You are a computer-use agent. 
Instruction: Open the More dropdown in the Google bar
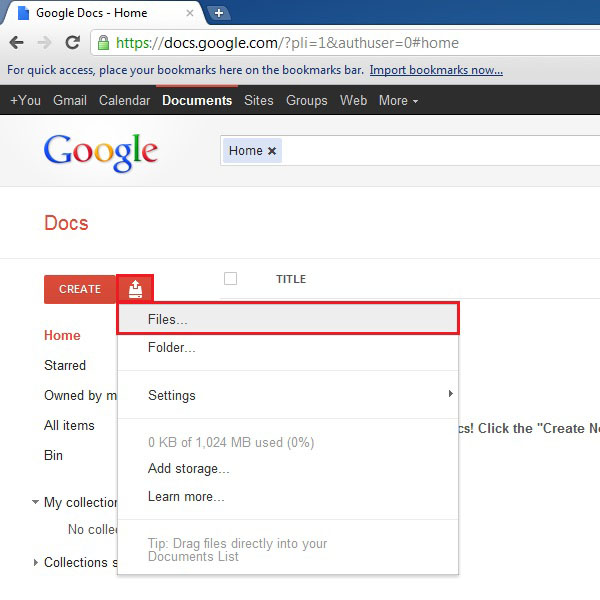coord(398,101)
